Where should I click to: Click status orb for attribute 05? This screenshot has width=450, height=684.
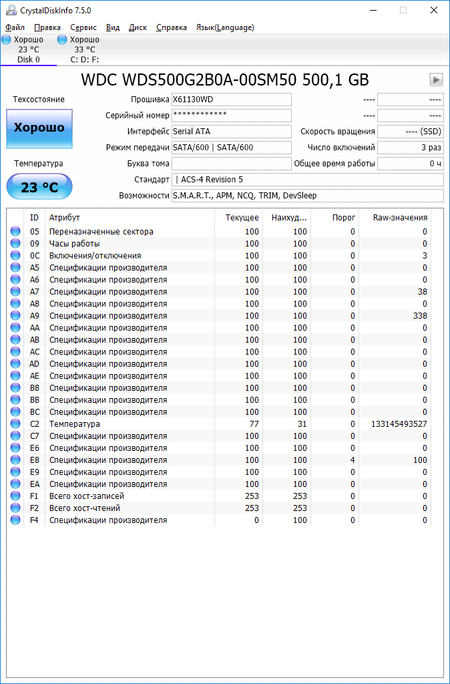[x=15, y=232]
